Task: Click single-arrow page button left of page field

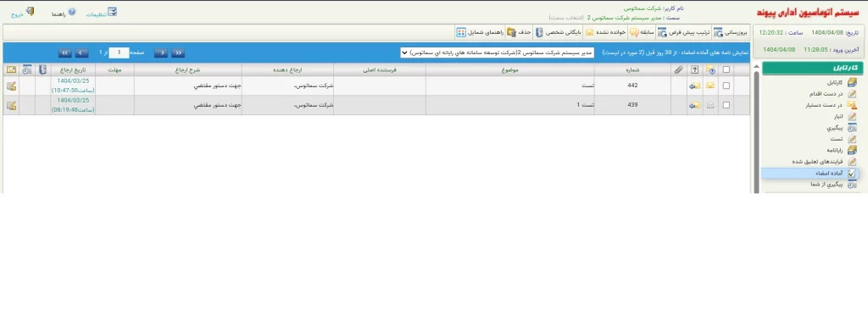Action: point(81,52)
